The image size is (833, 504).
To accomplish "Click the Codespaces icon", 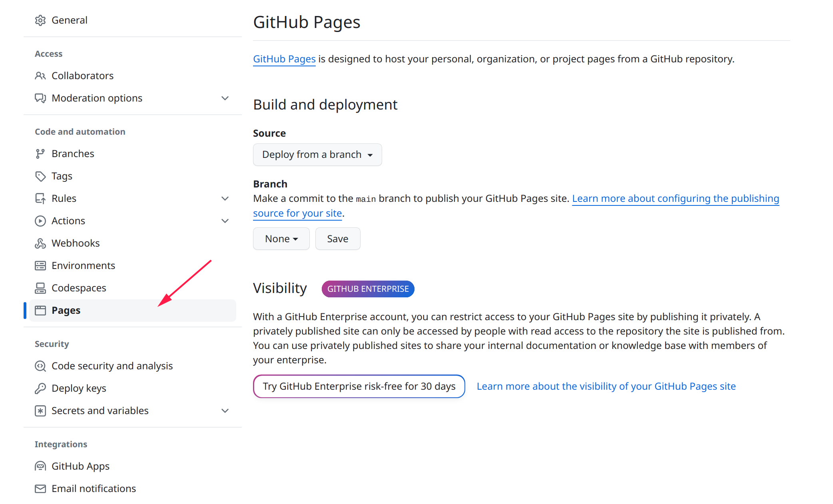I will click(x=40, y=288).
